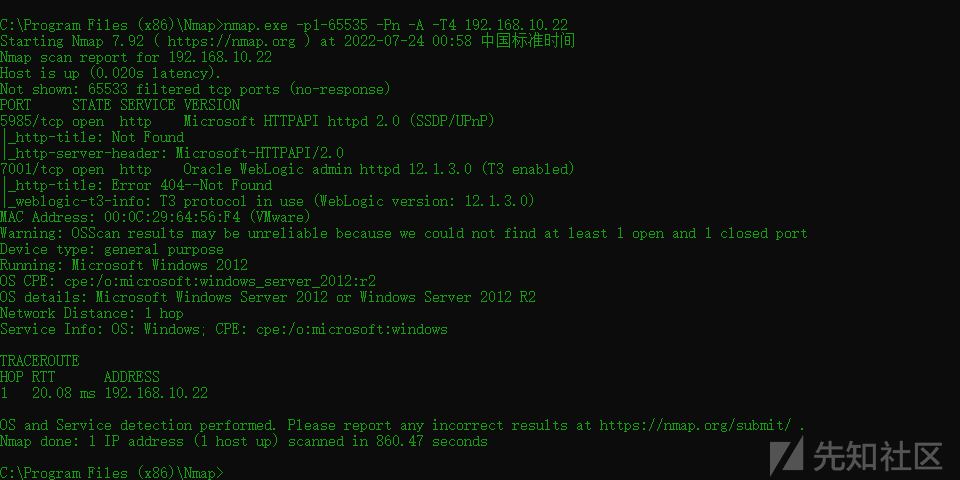This screenshot has width=960, height=480.
Task: Click the OS CPE windows_server_2012:r2 line
Action: coord(188,281)
